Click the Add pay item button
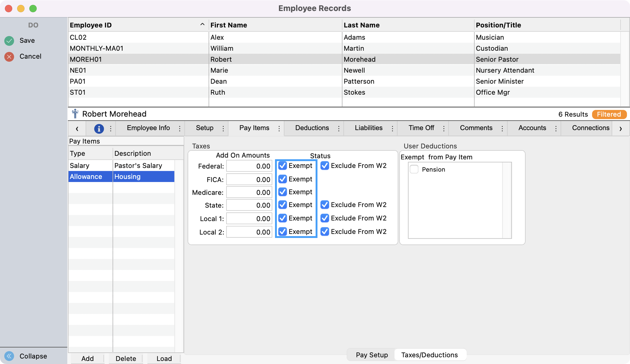The width and height of the screenshot is (630, 364). [x=87, y=358]
